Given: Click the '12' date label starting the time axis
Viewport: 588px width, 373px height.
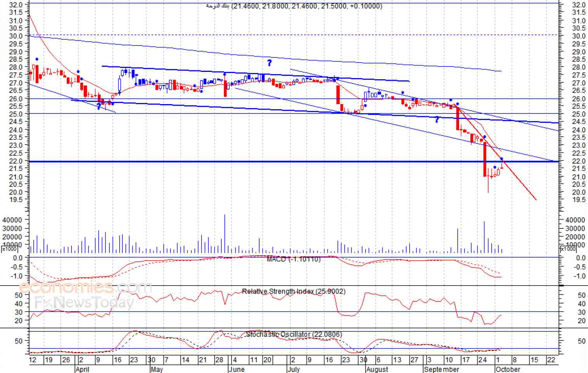Looking at the screenshot, I should point(33,360).
